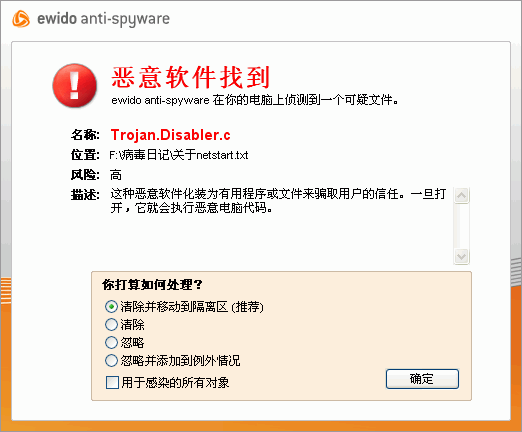Screen dimensions: 522x432
Task: Click description scrollbar down arrow
Action: (462, 256)
